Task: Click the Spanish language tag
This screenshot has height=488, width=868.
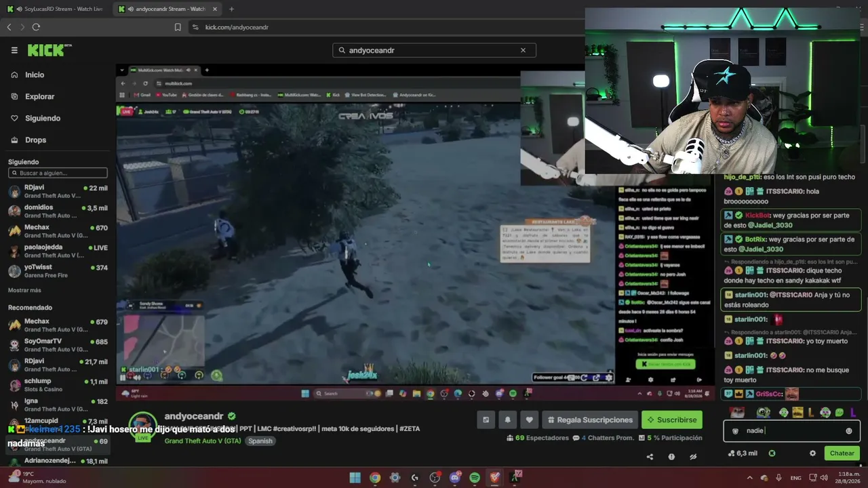Action: point(260,441)
